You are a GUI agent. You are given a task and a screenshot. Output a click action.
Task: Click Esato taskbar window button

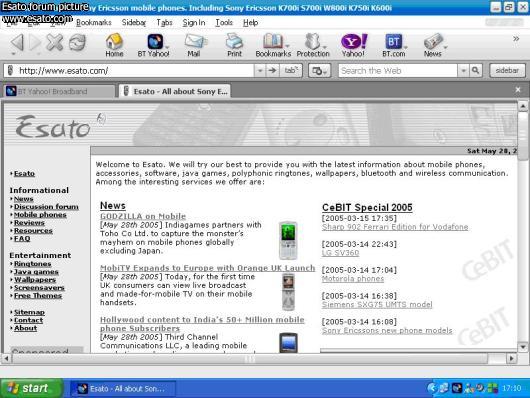pos(123,389)
